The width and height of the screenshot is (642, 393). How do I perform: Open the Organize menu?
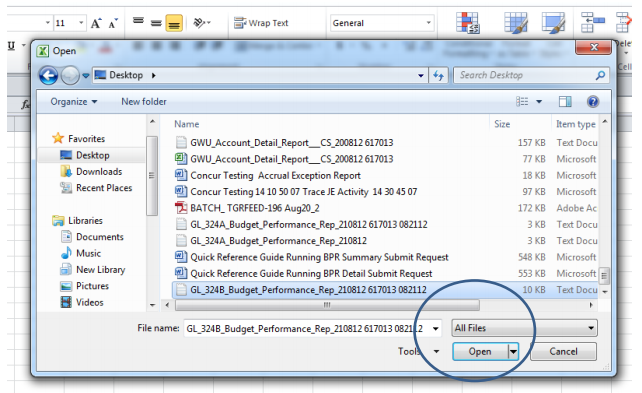pyautogui.click(x=74, y=102)
